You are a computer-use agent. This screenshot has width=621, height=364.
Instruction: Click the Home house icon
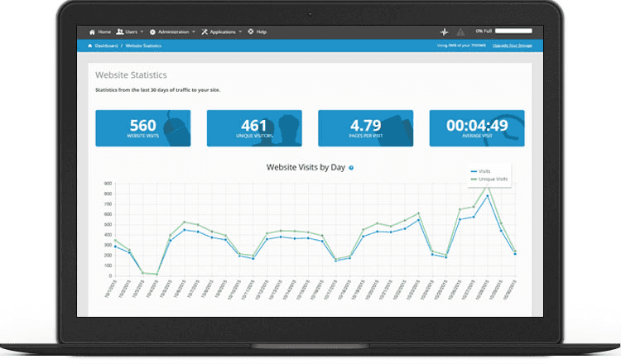(x=93, y=31)
